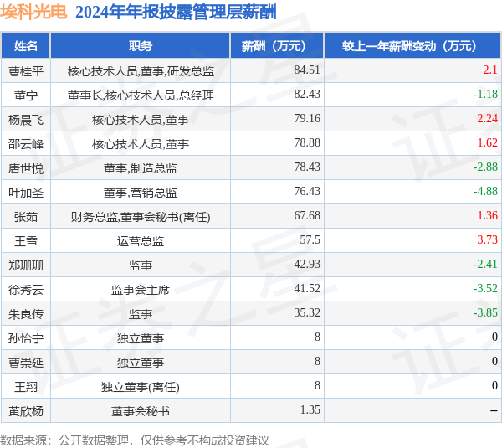Click the change value '-3.52'
Viewport: 502px width, 448px height.
(485, 289)
